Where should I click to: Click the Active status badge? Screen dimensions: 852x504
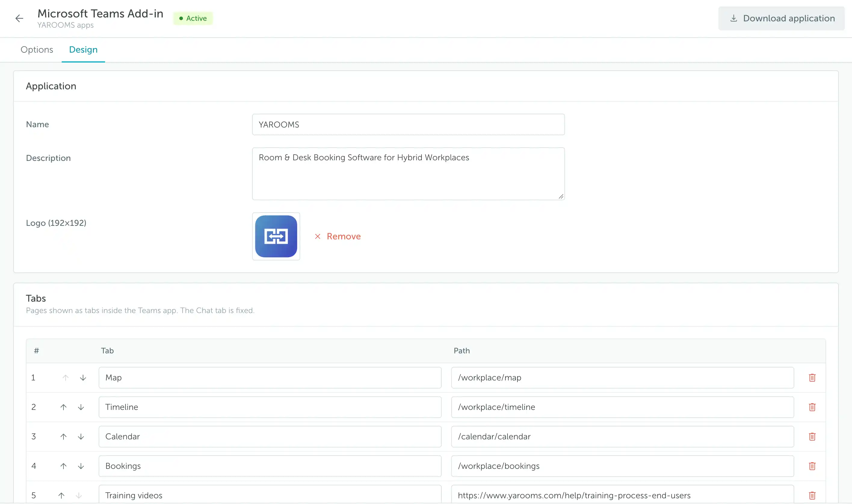click(193, 18)
